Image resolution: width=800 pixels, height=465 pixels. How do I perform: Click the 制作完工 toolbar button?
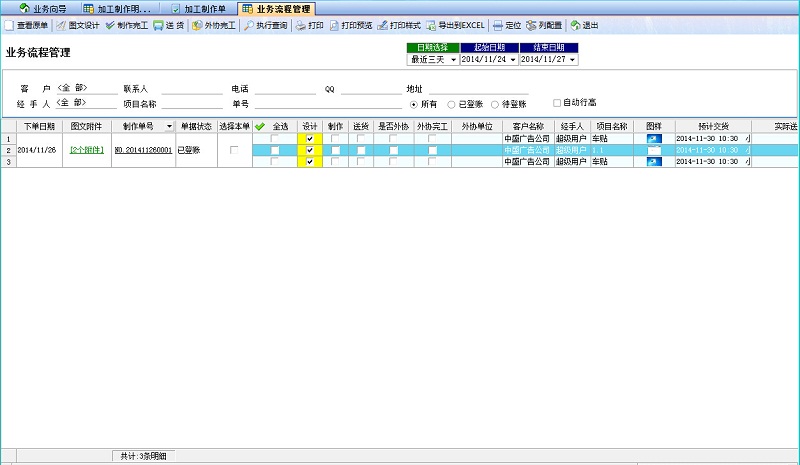click(x=110, y=25)
